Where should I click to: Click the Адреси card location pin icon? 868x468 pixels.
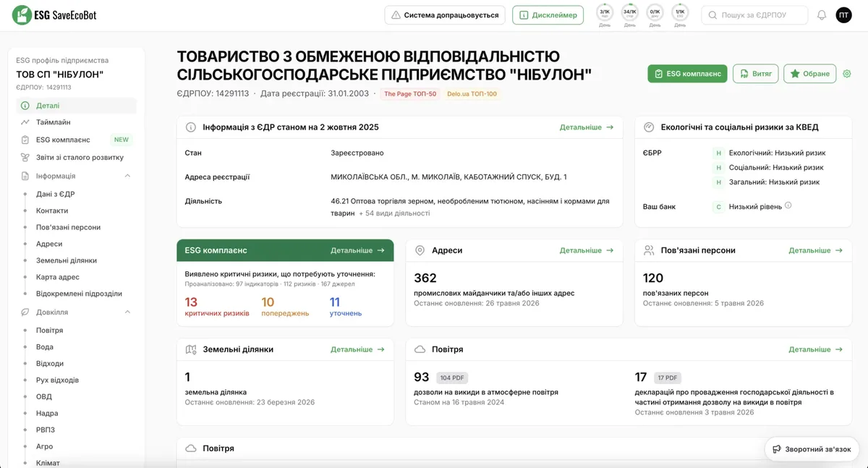pos(420,250)
